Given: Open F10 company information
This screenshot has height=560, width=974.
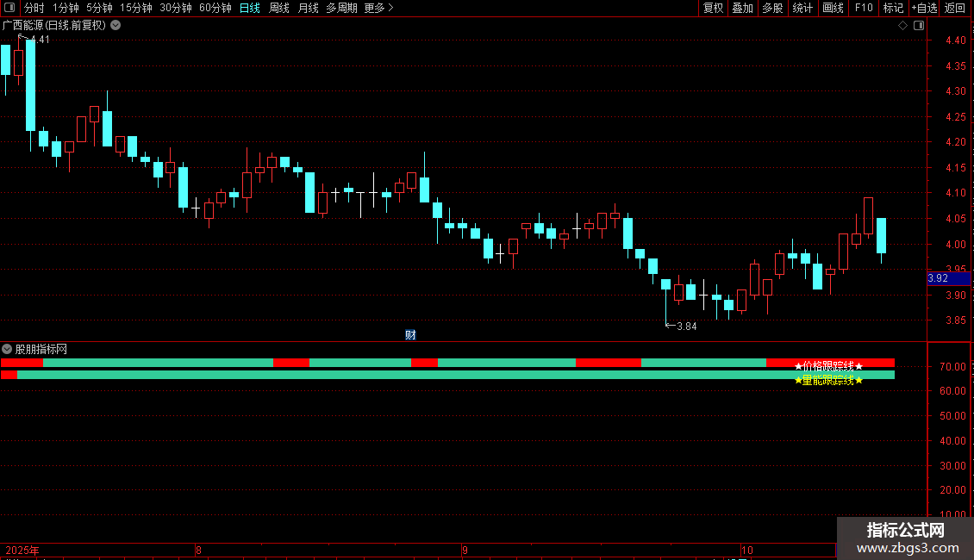Looking at the screenshot, I should point(864,8).
